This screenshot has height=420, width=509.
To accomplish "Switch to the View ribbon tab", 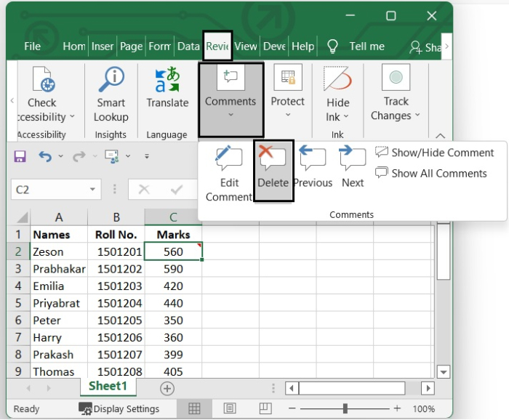I will (x=246, y=46).
